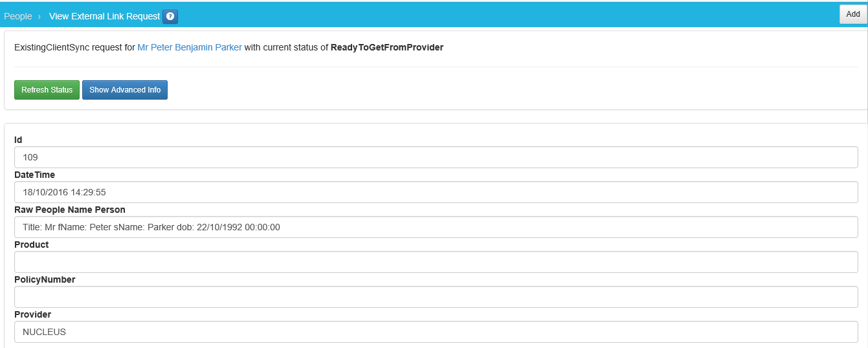Viewport: 868px width, 348px height.
Task: Focus the Id field containing 109
Action: pyautogui.click(x=436, y=157)
